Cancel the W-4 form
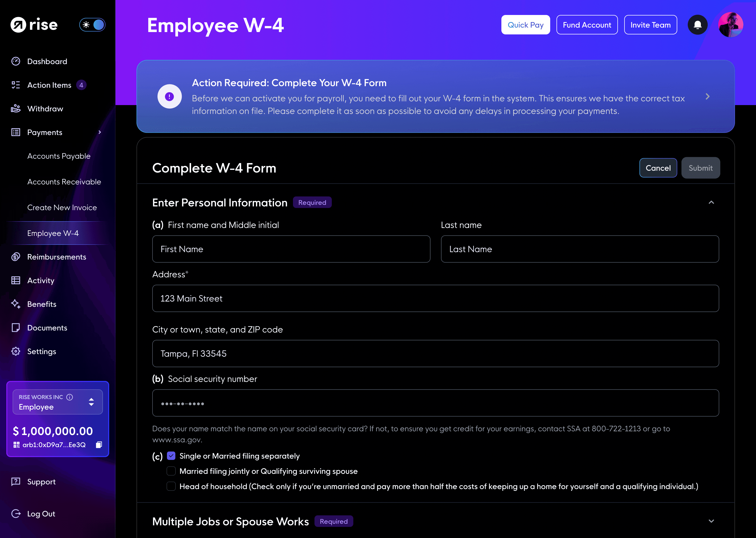Image resolution: width=756 pixels, height=538 pixels. pyautogui.click(x=658, y=168)
